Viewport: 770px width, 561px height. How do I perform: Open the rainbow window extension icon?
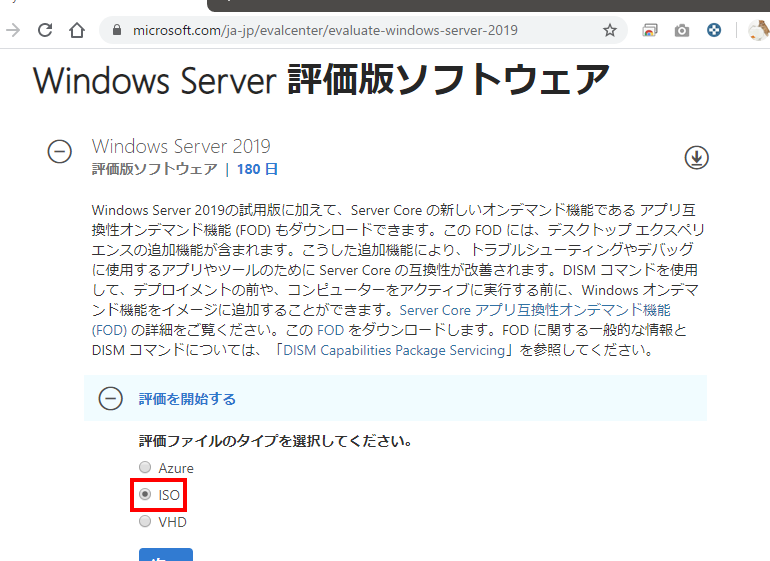pyautogui.click(x=649, y=30)
